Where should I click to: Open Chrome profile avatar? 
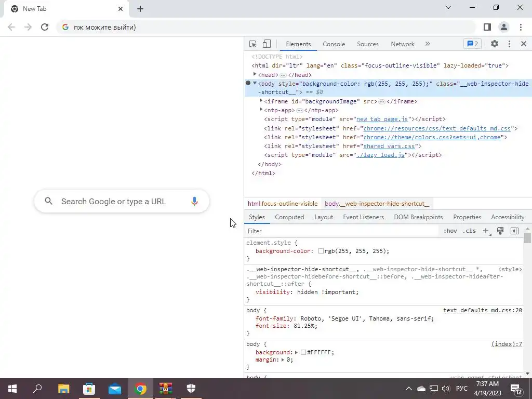tap(504, 27)
